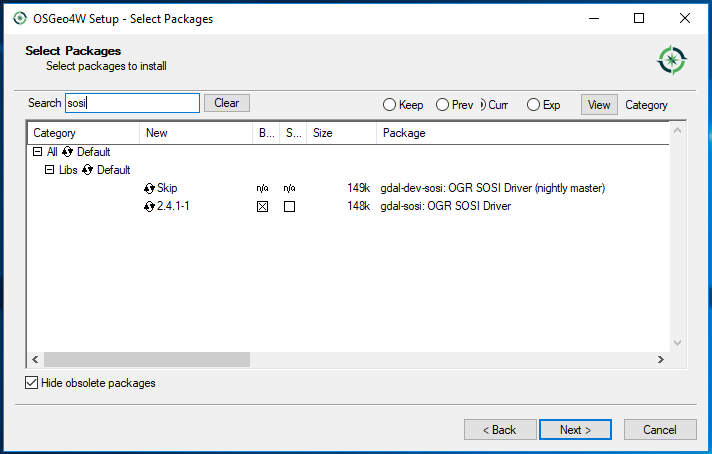Screen dimensions: 712x454
Task: Click the source n/a cell for gdal-dev-sosi
Action: [289, 188]
